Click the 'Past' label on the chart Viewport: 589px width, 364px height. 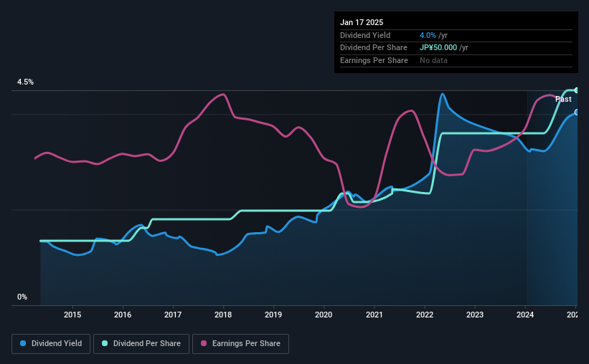(x=563, y=99)
